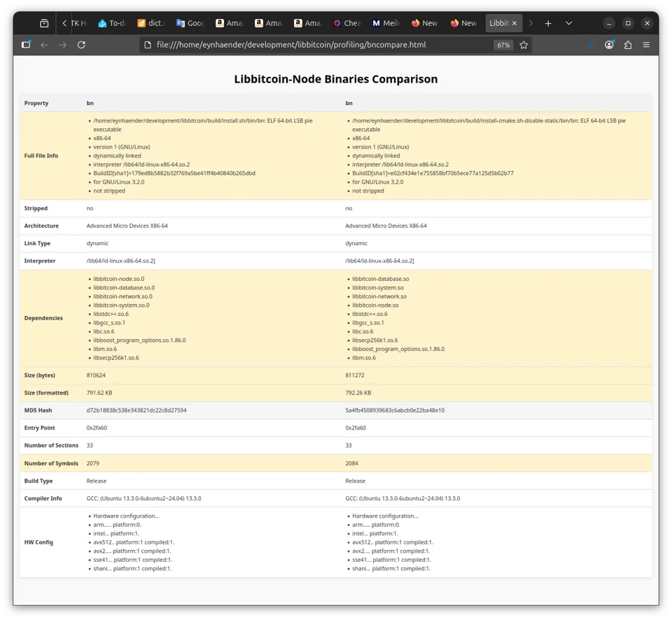This screenshot has height=620, width=672.
Task: Switch to the TK H tab
Action: point(78,23)
